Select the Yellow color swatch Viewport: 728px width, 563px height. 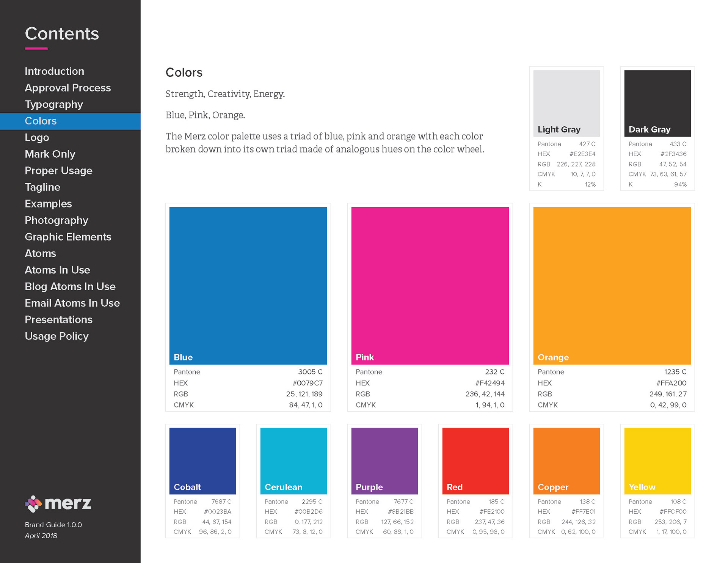[x=657, y=461]
